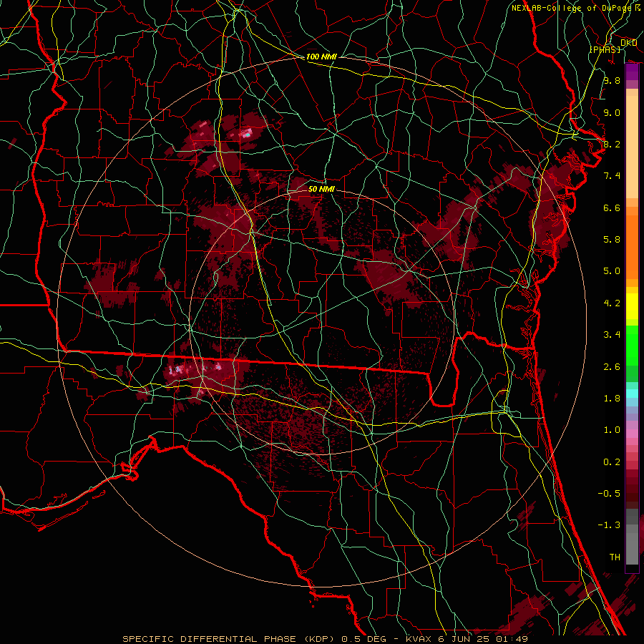Click the 9.8 scale value

click(612, 80)
